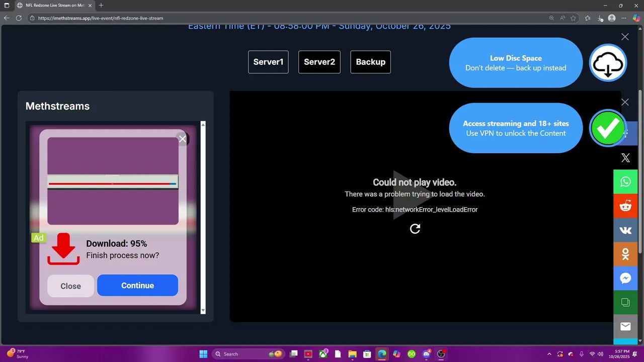
Task: Share the stream on Odnoklassniki
Action: (x=625, y=254)
